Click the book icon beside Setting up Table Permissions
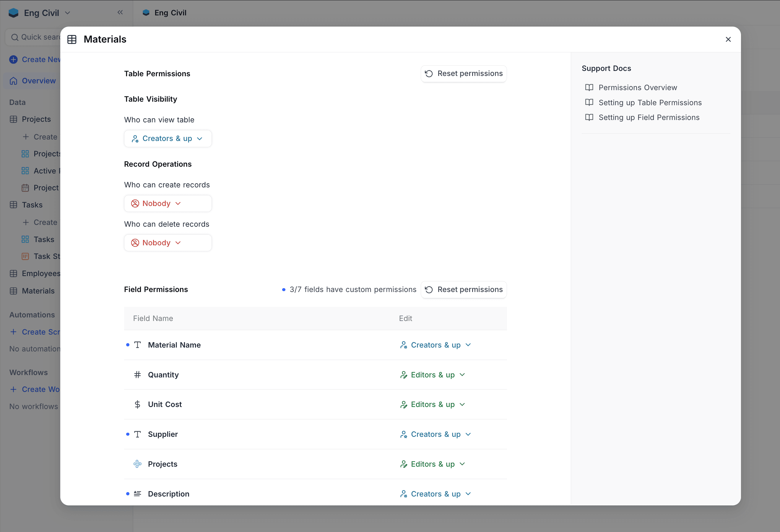Viewport: 780px width, 532px height. 589,102
